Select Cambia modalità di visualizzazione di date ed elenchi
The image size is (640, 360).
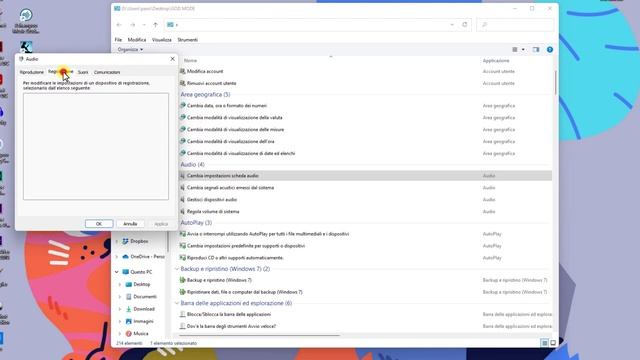click(241, 153)
